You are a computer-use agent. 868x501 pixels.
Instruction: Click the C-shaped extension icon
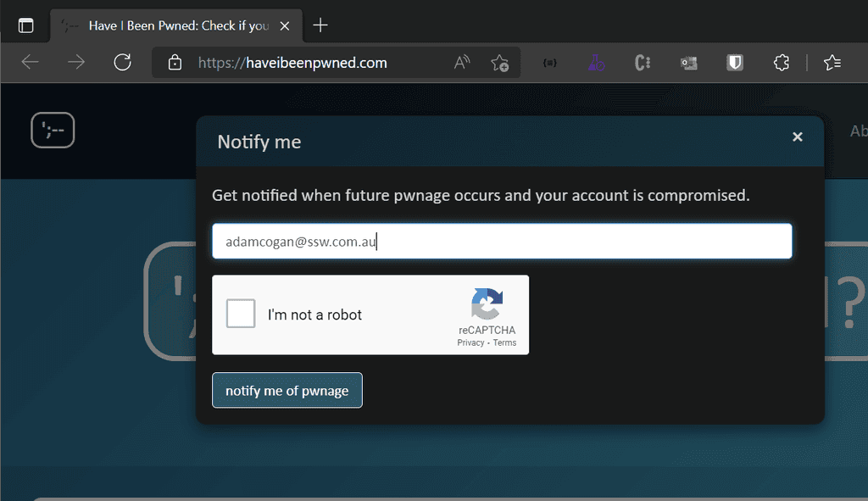click(642, 62)
